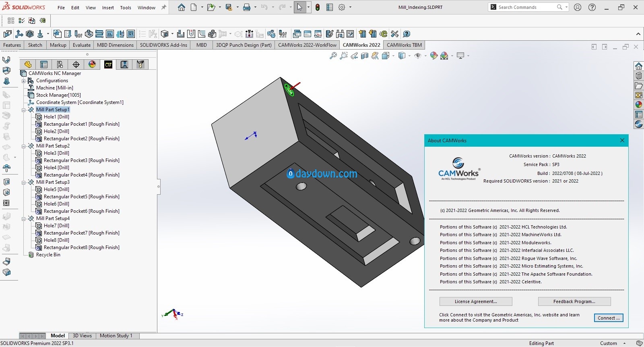Expand the Configurations tree node
This screenshot has height=347, width=644.
23,81
